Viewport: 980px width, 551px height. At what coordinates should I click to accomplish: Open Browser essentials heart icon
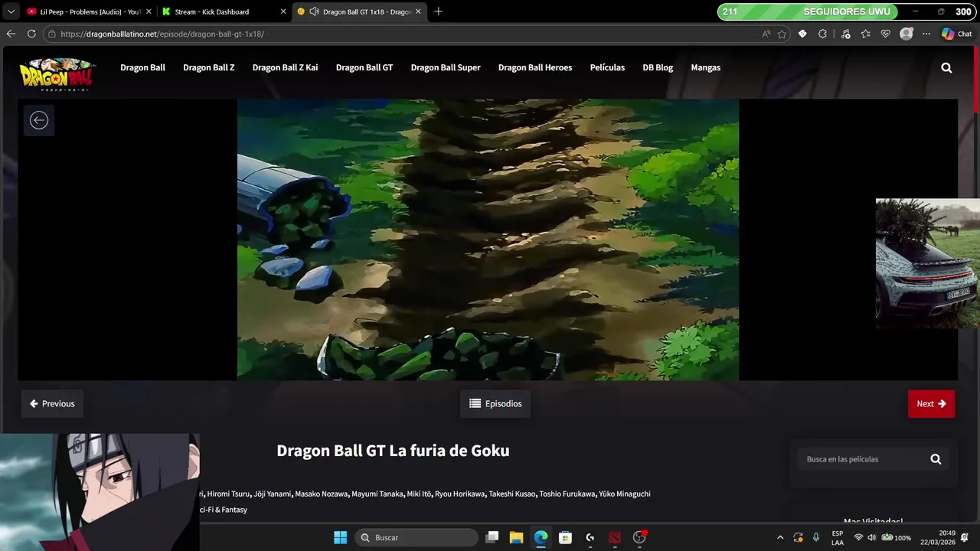click(x=886, y=34)
